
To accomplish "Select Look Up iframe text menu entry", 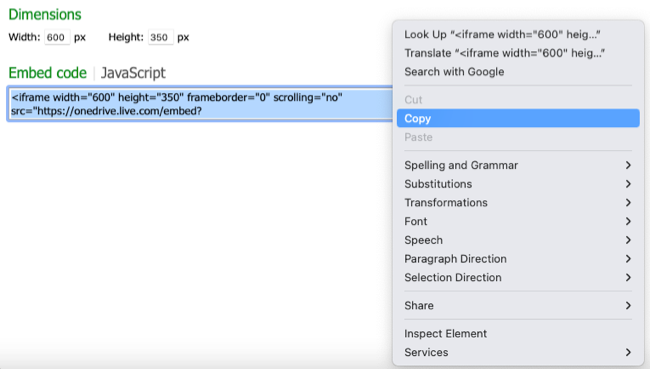I will (x=518, y=34).
